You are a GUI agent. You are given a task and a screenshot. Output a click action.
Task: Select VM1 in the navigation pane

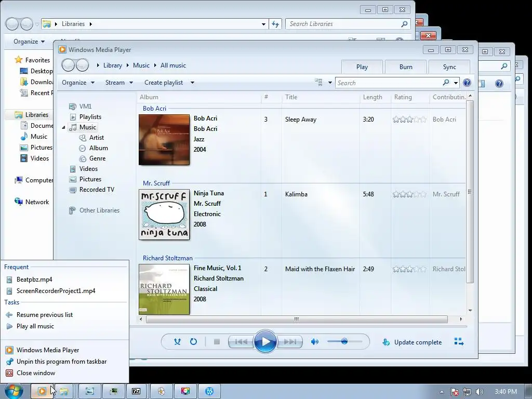point(85,106)
